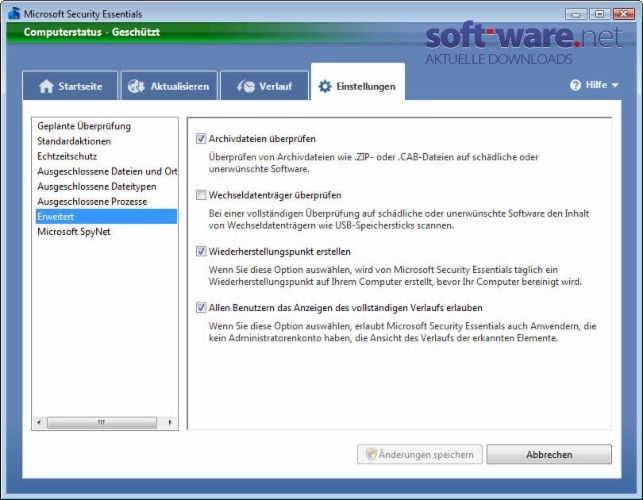Expand the Hilfe dropdown arrow
643x500 pixels.
[x=615, y=85]
